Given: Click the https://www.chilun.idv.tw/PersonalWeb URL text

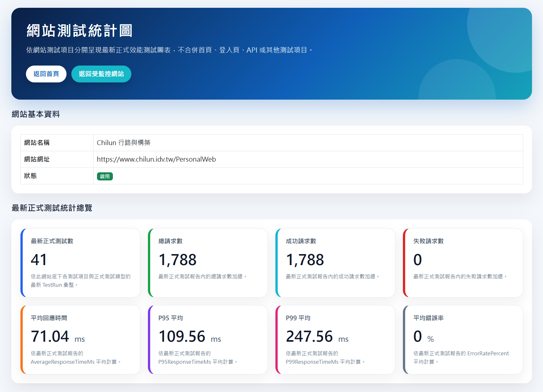Looking at the screenshot, I should point(156,159).
